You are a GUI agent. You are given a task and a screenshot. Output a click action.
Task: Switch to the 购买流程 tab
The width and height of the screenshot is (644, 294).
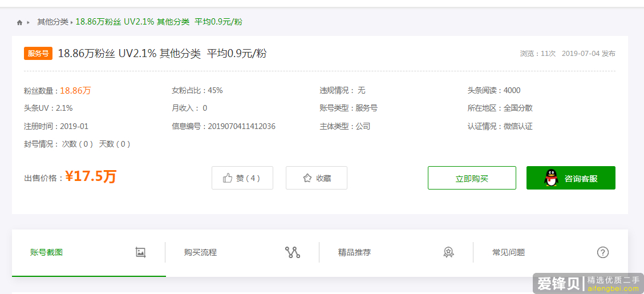[x=200, y=252]
